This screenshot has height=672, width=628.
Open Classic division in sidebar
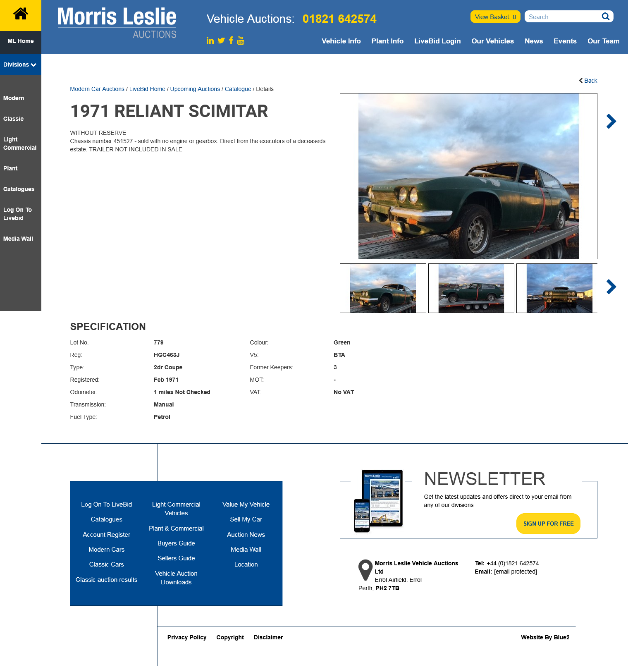[13, 119]
